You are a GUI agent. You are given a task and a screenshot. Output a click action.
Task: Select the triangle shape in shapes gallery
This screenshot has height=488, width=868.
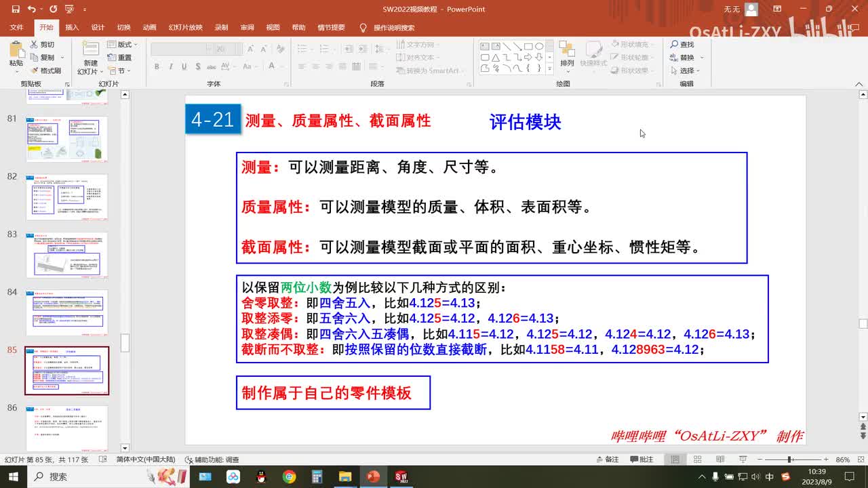coord(496,58)
